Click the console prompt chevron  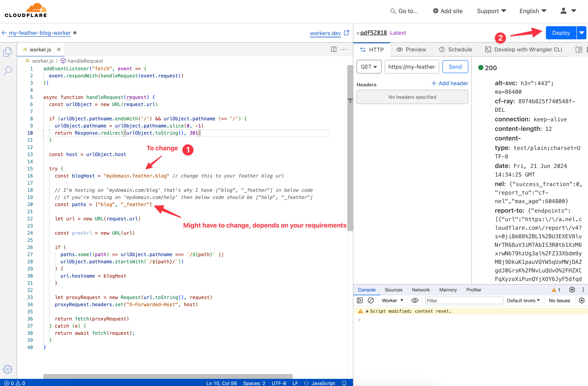(359, 320)
